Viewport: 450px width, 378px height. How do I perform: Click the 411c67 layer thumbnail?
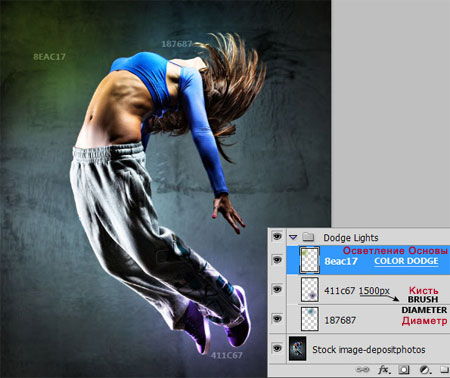310,289
